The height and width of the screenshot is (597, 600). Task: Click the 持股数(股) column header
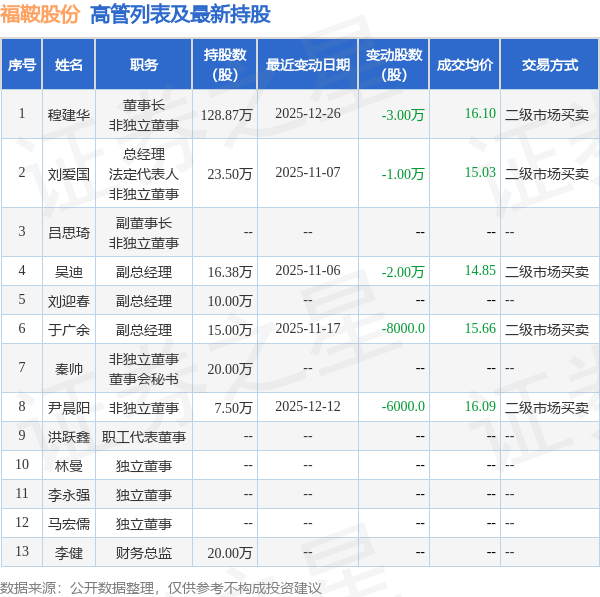click(x=225, y=64)
